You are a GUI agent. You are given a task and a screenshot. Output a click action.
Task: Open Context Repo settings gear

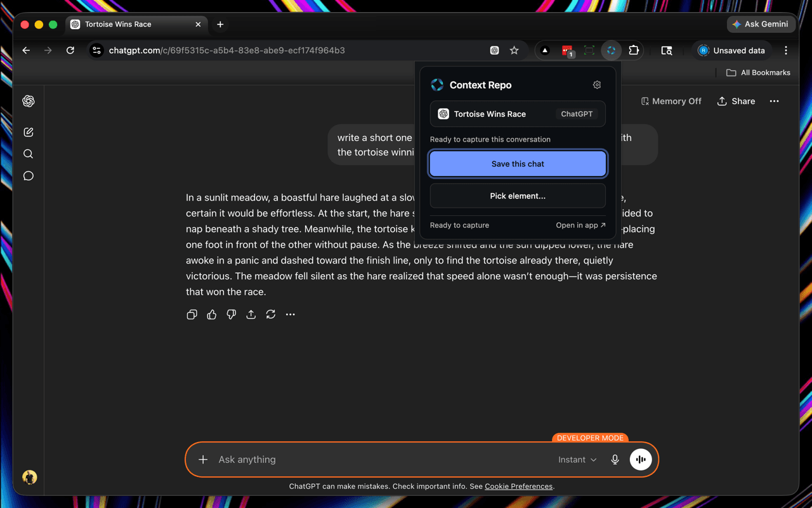597,85
